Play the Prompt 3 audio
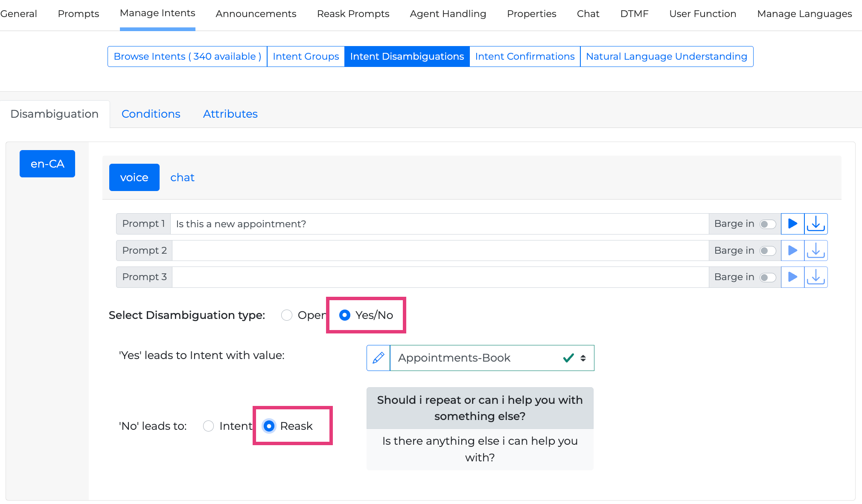 [x=792, y=277]
